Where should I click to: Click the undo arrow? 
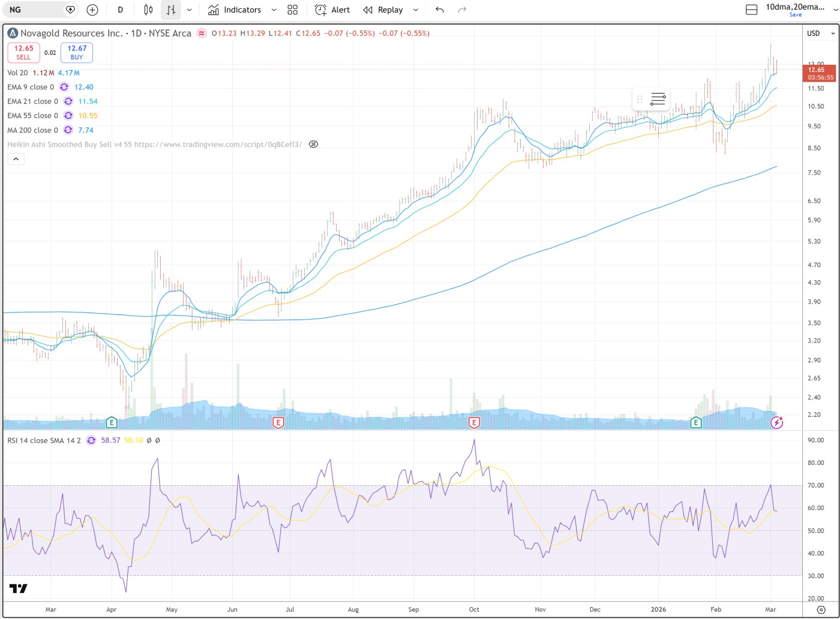[x=440, y=10]
